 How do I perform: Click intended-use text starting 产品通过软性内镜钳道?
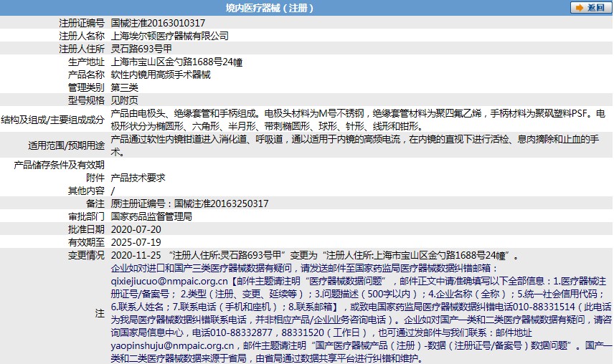click(x=355, y=145)
